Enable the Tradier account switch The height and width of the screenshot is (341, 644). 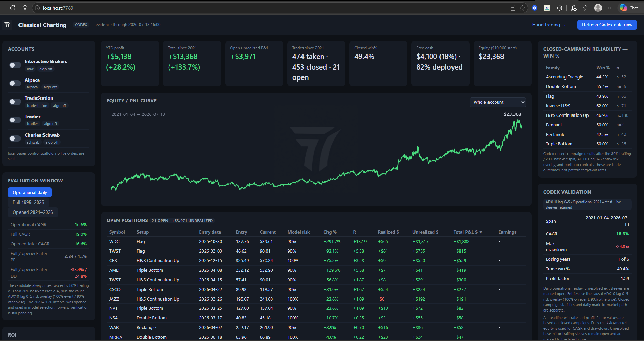tap(15, 120)
